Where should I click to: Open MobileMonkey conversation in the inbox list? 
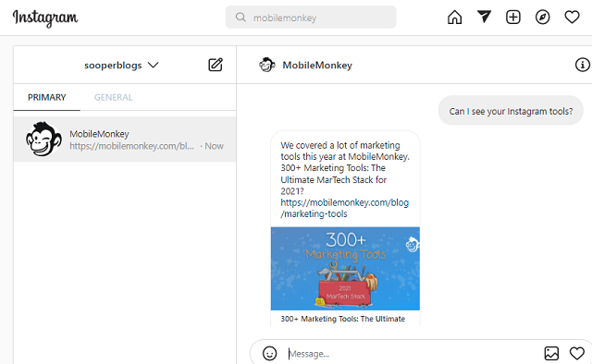(125, 140)
